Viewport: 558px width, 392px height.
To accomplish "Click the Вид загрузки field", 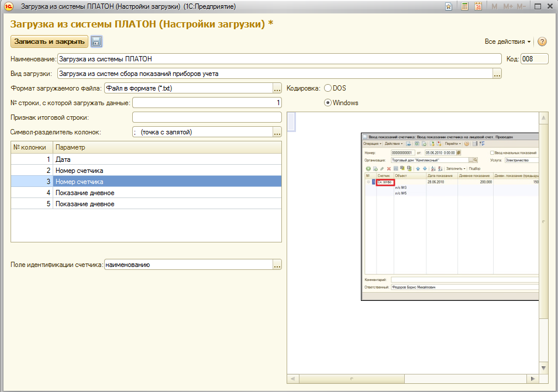I will tap(275, 74).
